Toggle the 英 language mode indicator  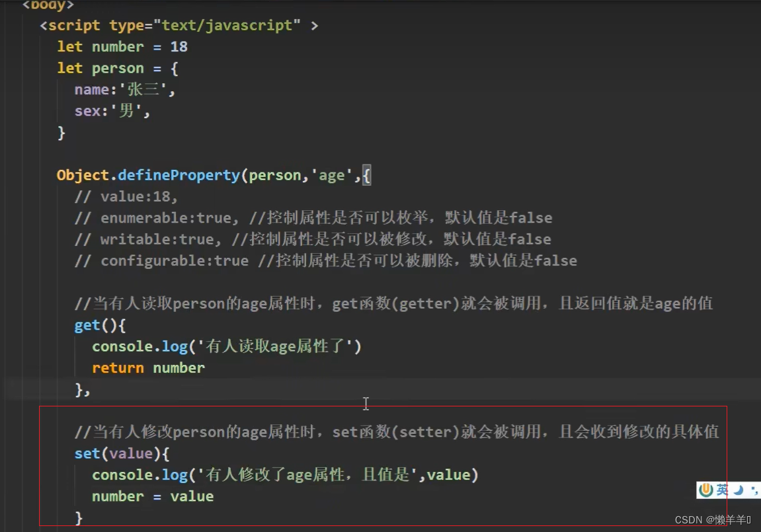tap(722, 490)
